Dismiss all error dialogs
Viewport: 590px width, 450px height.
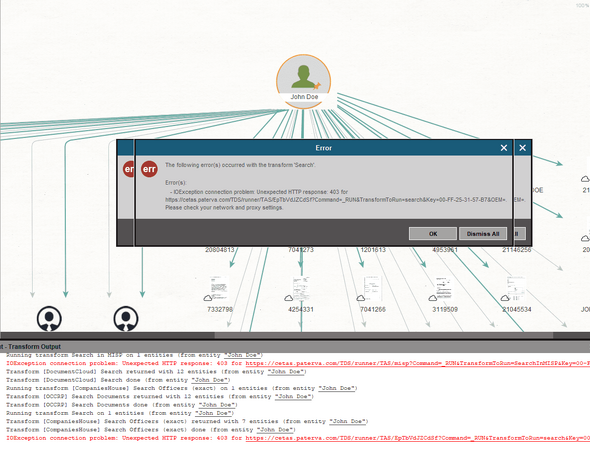coord(483,234)
